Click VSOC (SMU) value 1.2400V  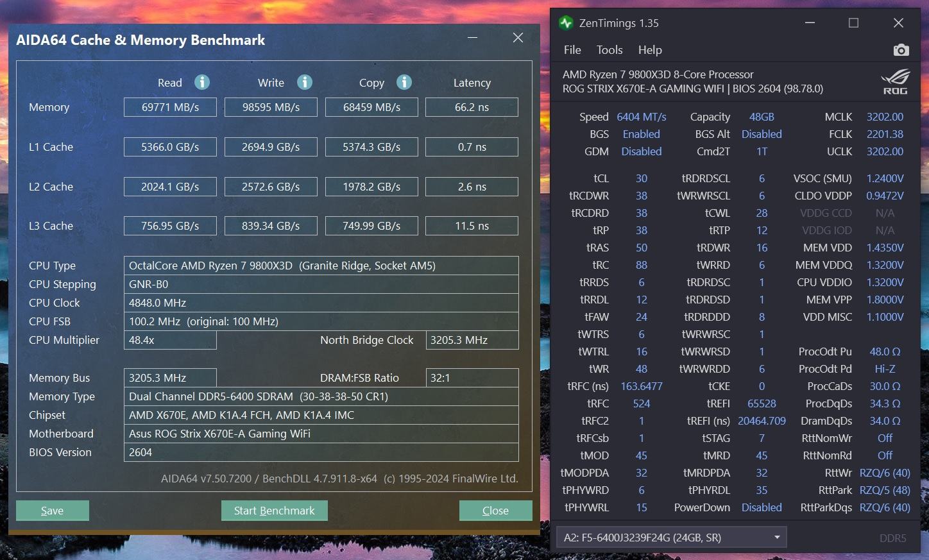885,178
